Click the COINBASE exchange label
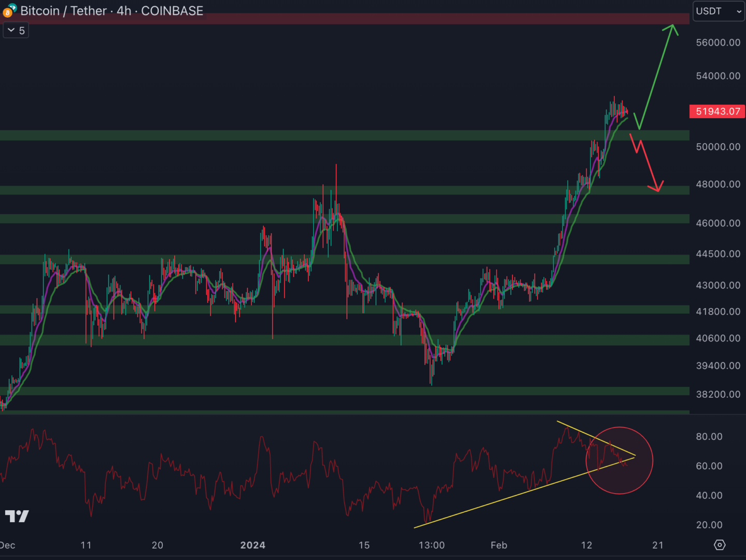The width and height of the screenshot is (746, 560). tap(172, 11)
